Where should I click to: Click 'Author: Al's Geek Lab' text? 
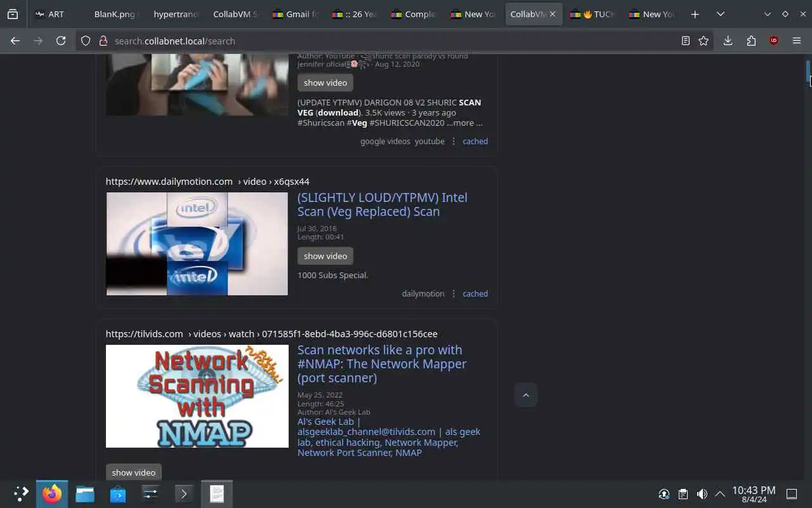(x=334, y=412)
